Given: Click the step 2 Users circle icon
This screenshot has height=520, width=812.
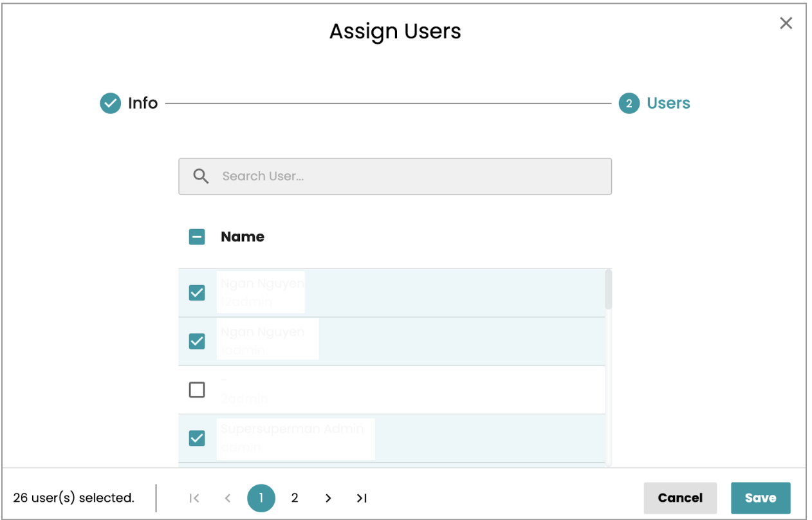Looking at the screenshot, I should [x=629, y=104].
